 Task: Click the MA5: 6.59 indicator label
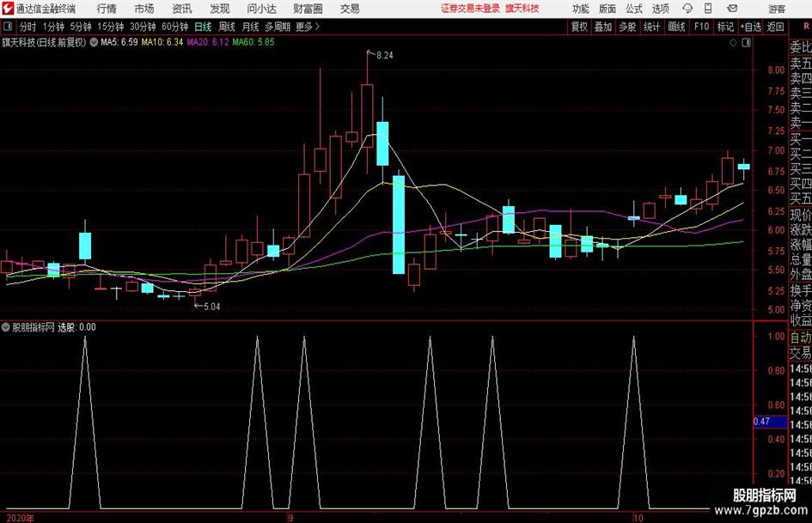click(119, 42)
